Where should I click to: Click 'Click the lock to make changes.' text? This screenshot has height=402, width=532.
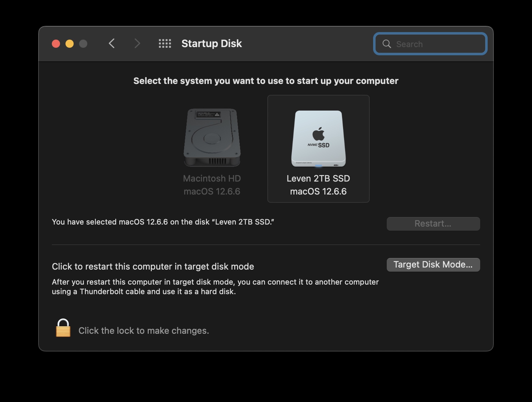click(144, 331)
